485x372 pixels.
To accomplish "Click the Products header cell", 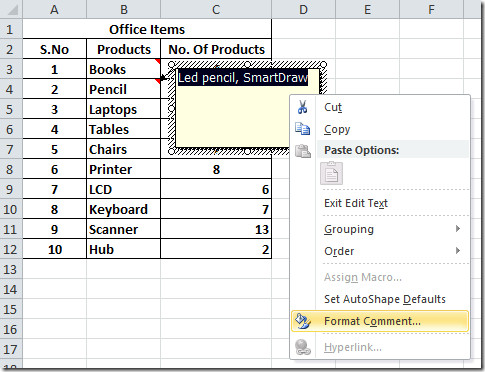I will click(x=124, y=49).
